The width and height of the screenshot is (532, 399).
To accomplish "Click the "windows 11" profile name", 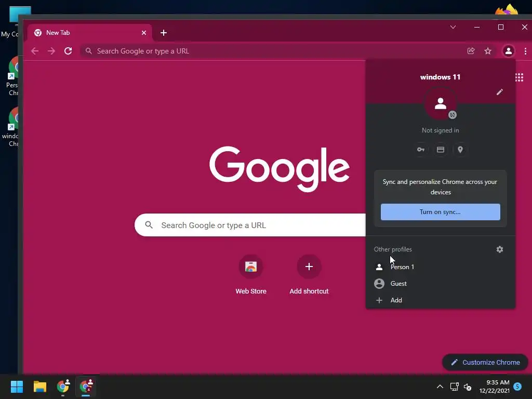I will click(440, 77).
